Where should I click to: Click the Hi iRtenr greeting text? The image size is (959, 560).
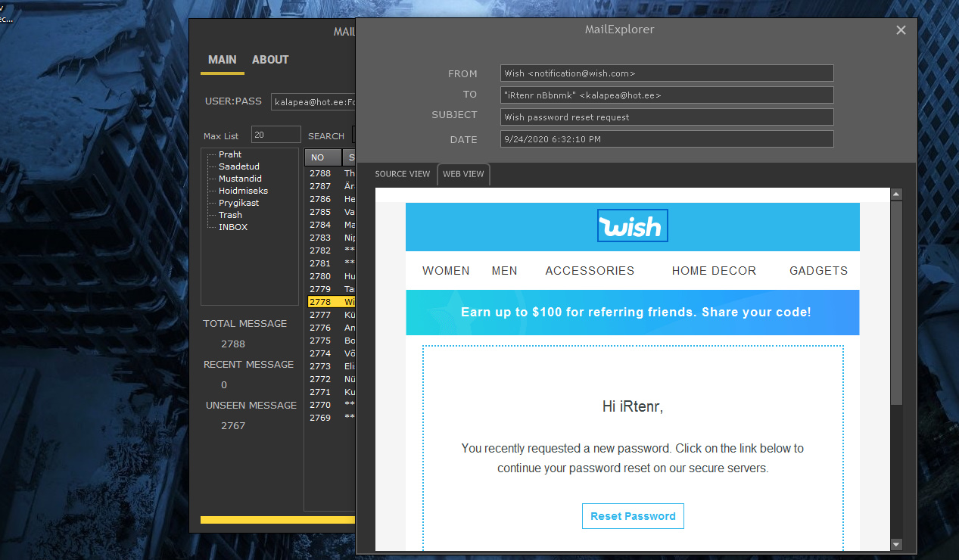[x=633, y=407]
